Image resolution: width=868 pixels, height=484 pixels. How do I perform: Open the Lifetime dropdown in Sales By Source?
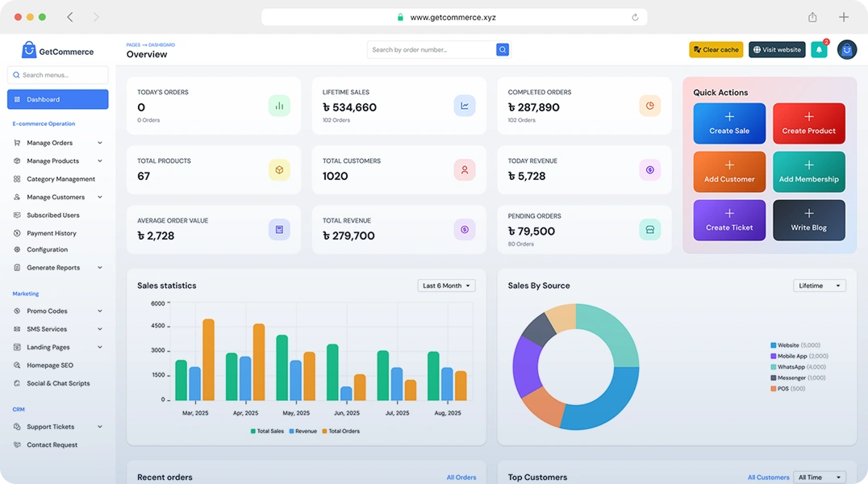click(820, 286)
